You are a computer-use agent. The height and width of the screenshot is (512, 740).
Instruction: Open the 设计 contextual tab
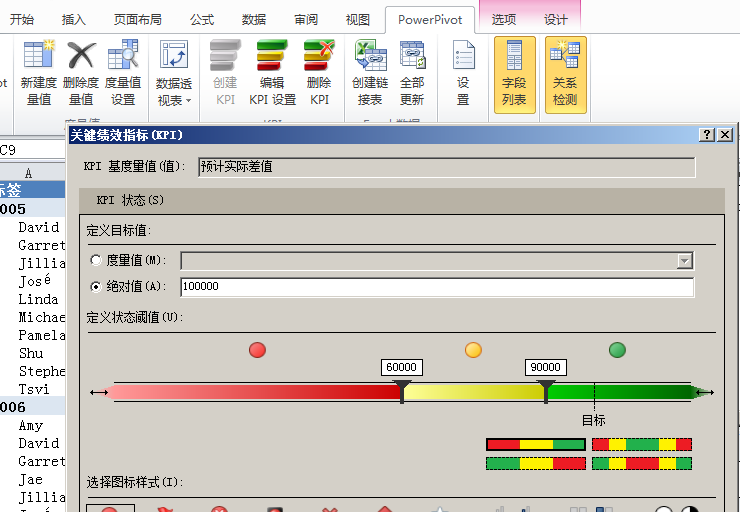(555, 20)
